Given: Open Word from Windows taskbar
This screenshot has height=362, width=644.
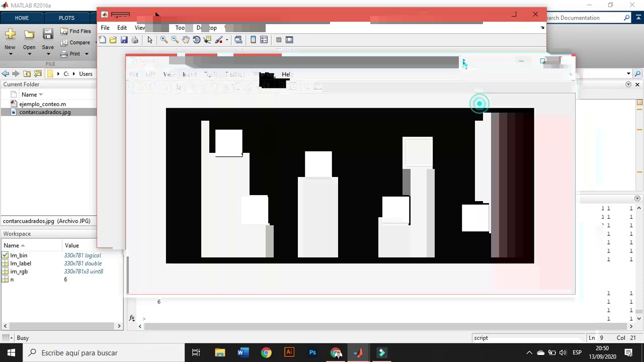Looking at the screenshot, I should point(243,352).
